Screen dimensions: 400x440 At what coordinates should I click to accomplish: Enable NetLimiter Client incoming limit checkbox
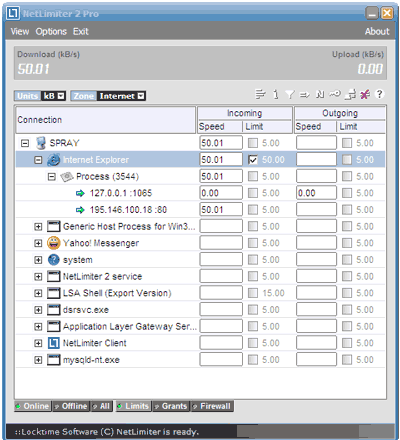tap(253, 343)
